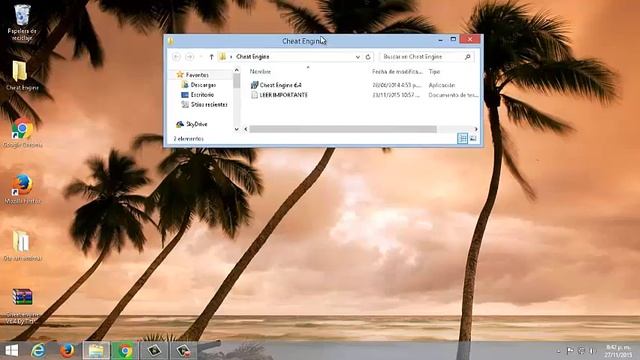
Task: Show hidden system tray icons
Action: (x=559, y=351)
